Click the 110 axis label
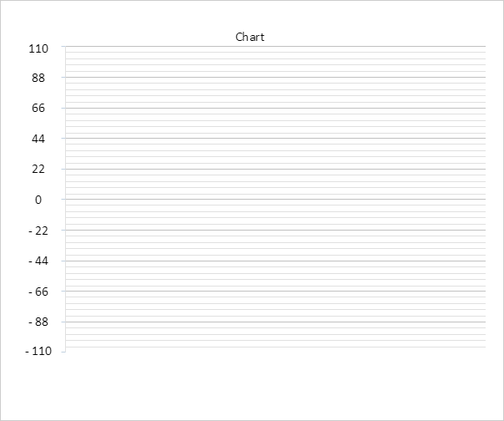 38,48
